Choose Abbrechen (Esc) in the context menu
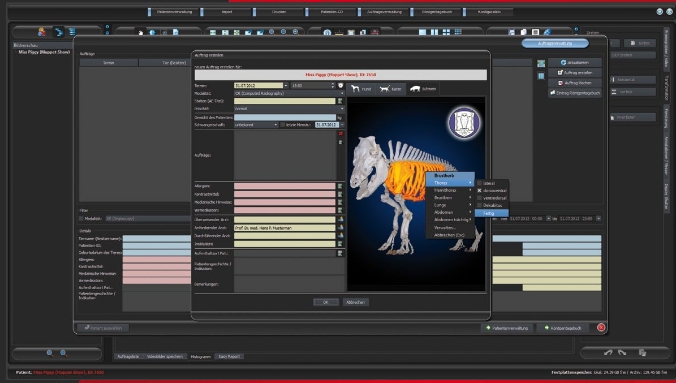The image size is (676, 383). coord(450,235)
